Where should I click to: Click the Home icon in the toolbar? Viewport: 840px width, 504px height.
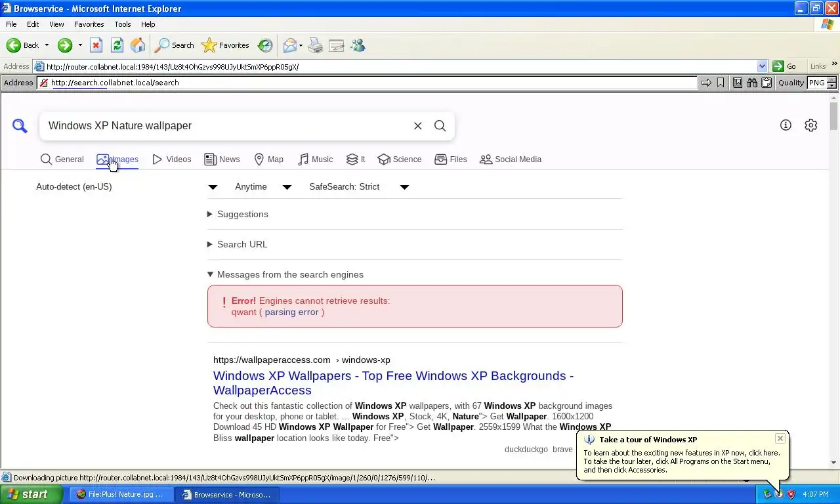(x=138, y=45)
